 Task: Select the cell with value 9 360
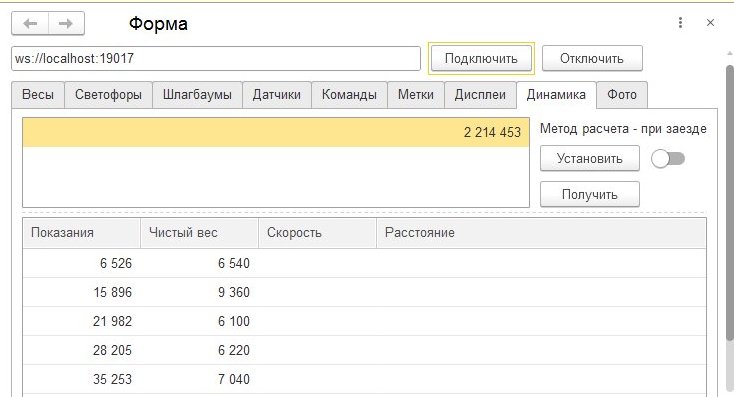click(x=199, y=292)
